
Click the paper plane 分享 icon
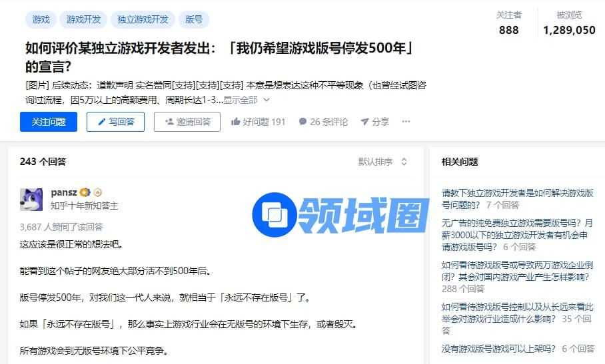[364, 122]
